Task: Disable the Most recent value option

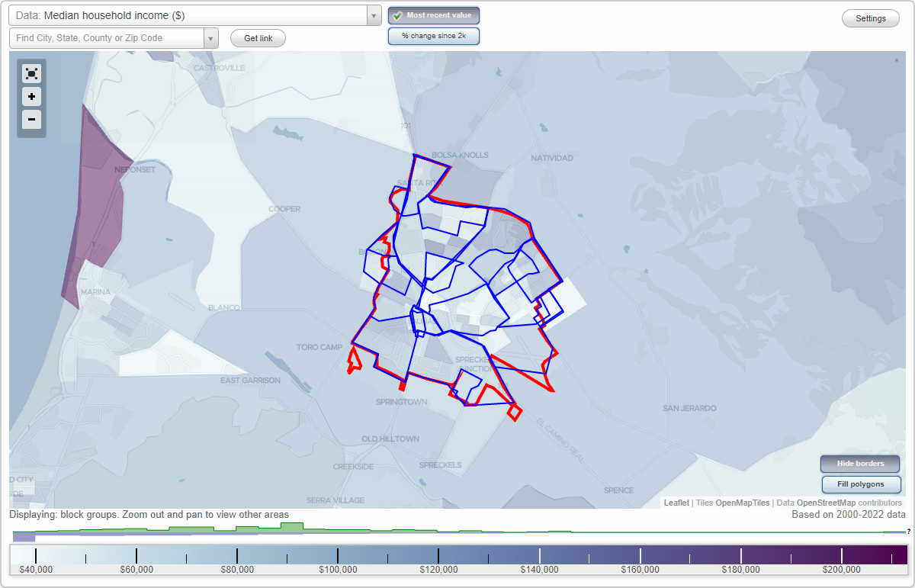Action: coord(433,14)
